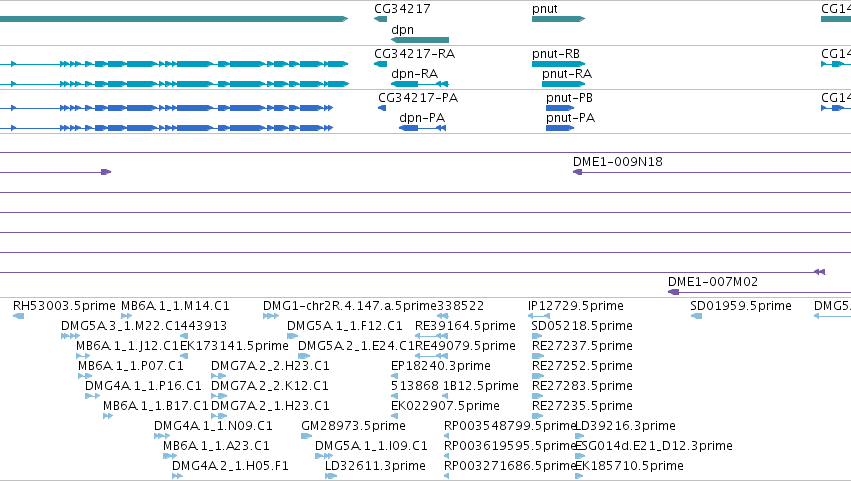Select the GM28973.5prime EST label
This screenshot has width=851, height=481.
coord(353,426)
